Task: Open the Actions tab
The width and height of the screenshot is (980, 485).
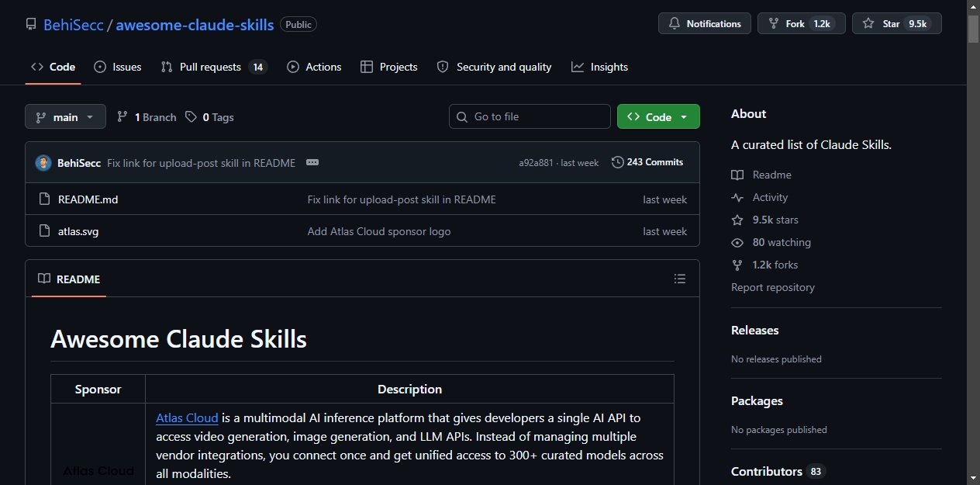Action: [314, 67]
